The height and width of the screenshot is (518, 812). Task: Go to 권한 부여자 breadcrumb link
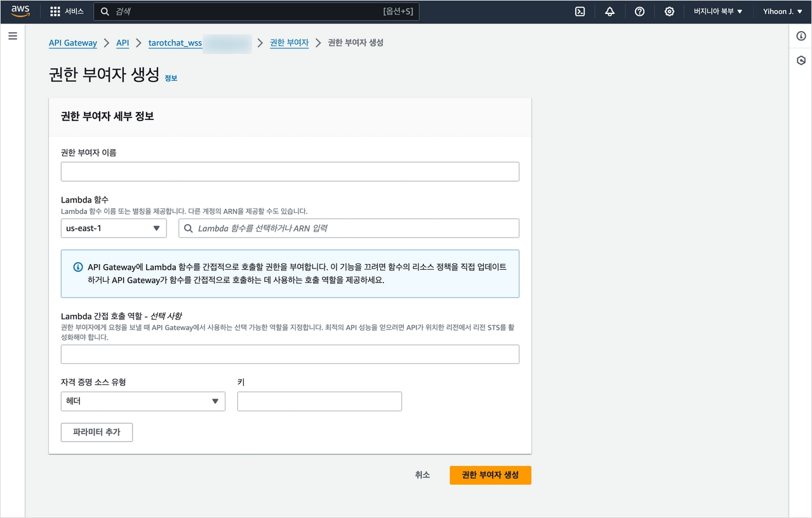pos(290,43)
